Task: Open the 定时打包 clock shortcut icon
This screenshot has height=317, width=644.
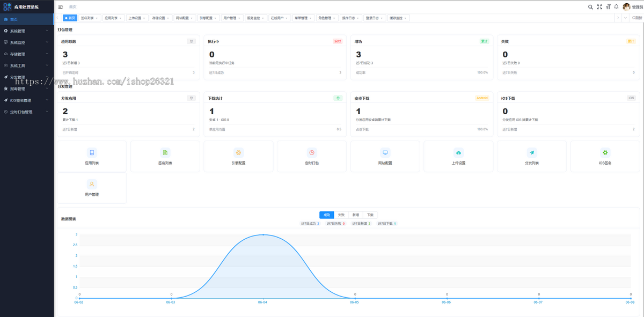Action: (x=312, y=152)
